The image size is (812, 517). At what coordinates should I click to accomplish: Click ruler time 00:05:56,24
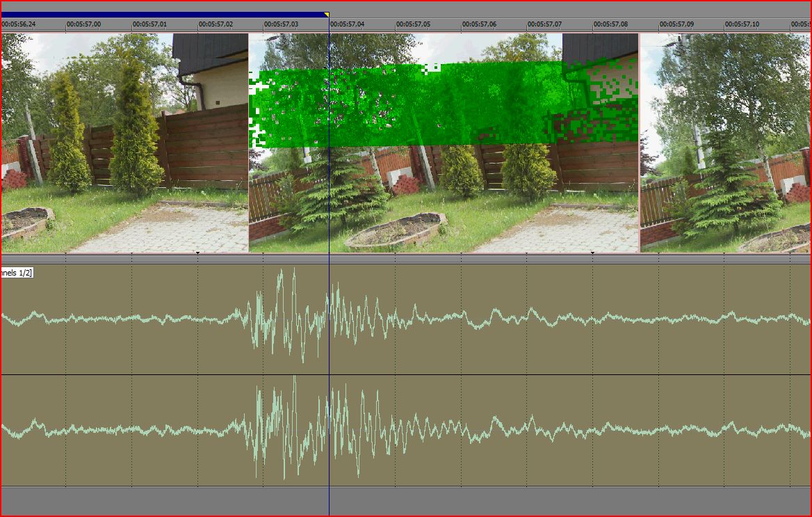coord(19,24)
